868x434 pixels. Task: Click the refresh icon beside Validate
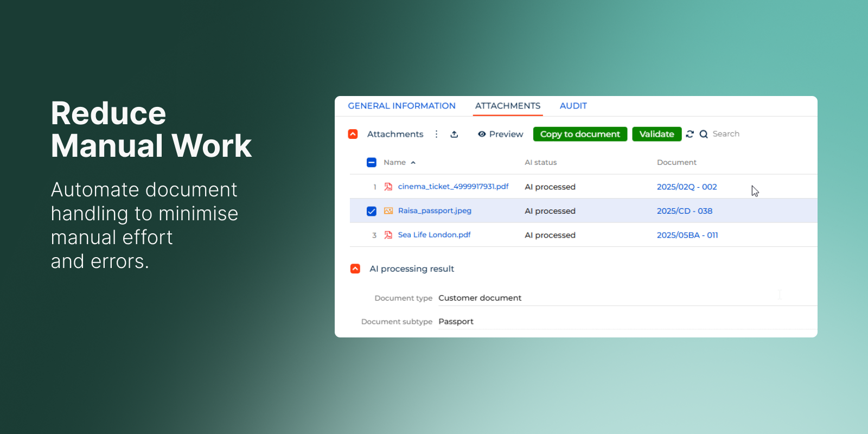(690, 134)
